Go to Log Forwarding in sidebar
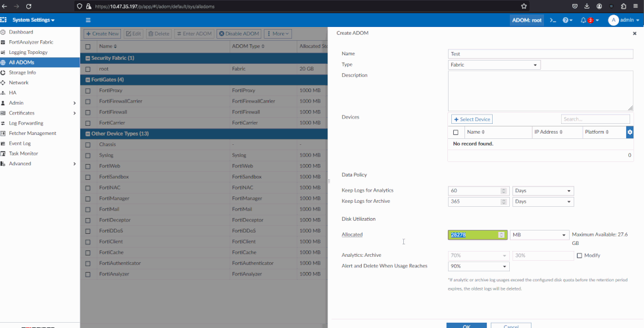Screen dimensions: 644x328 pos(26,123)
